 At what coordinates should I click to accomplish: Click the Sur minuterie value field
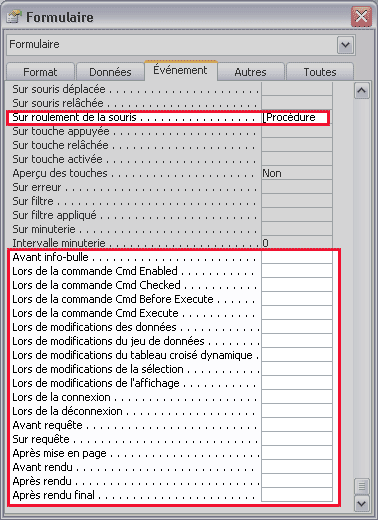coord(297,229)
